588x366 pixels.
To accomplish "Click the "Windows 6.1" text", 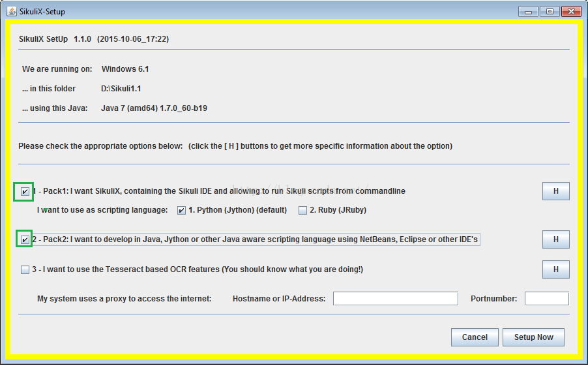I will point(125,69).
